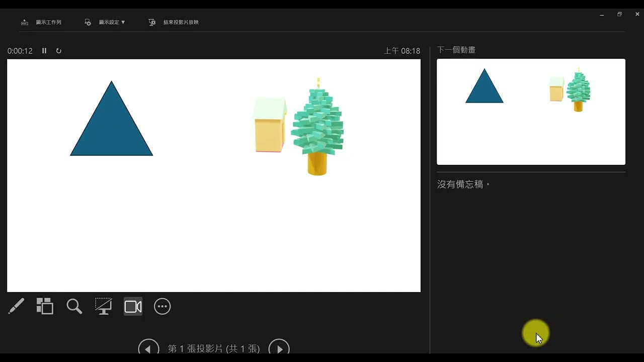Click the elapsed time 0:00:12

pyautogui.click(x=20, y=51)
